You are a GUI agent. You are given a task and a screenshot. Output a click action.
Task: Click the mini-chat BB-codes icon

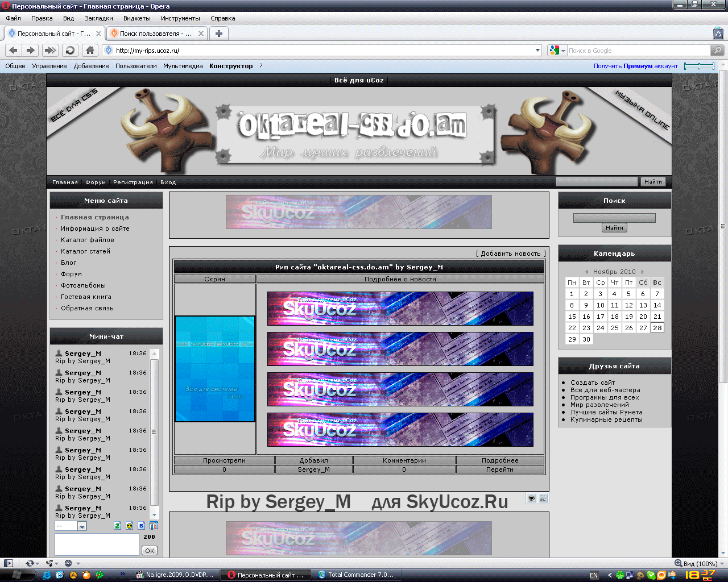click(141, 526)
